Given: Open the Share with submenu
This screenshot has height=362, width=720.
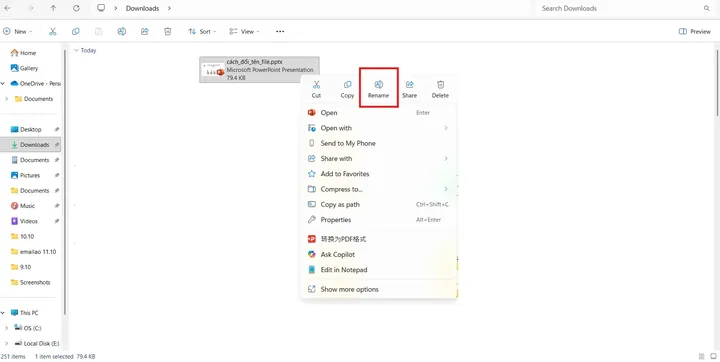Looking at the screenshot, I should [x=379, y=158].
